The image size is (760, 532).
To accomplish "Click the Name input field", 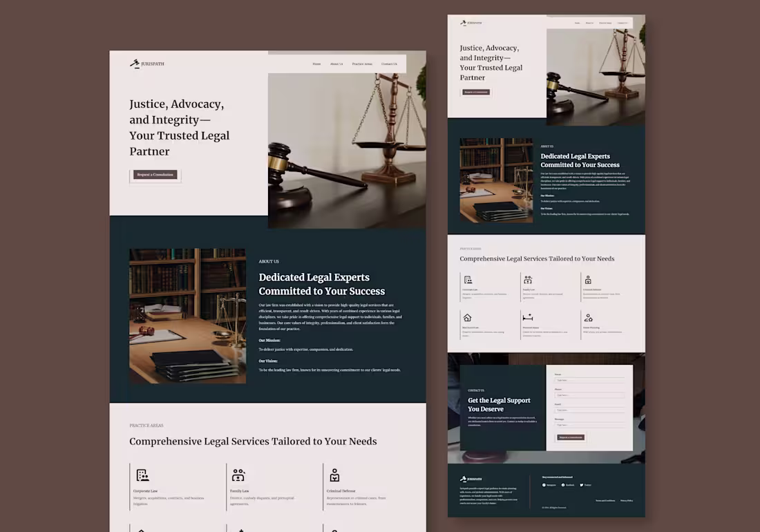I will click(x=589, y=380).
